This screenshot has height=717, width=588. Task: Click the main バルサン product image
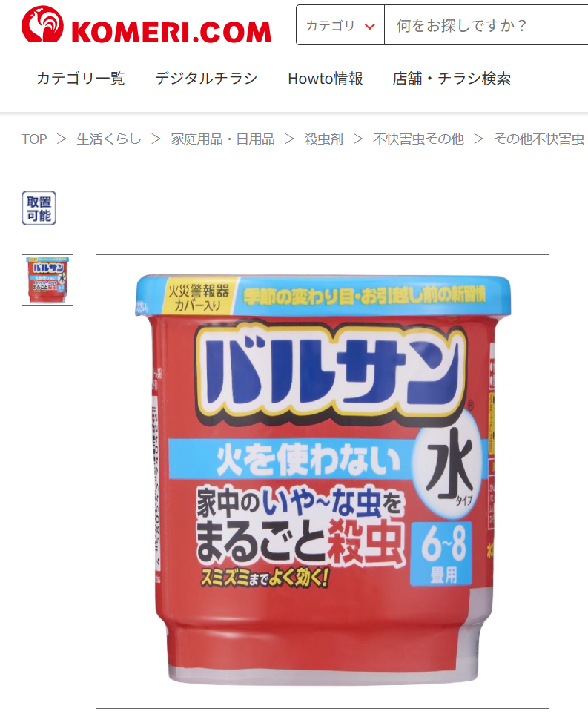(x=323, y=481)
